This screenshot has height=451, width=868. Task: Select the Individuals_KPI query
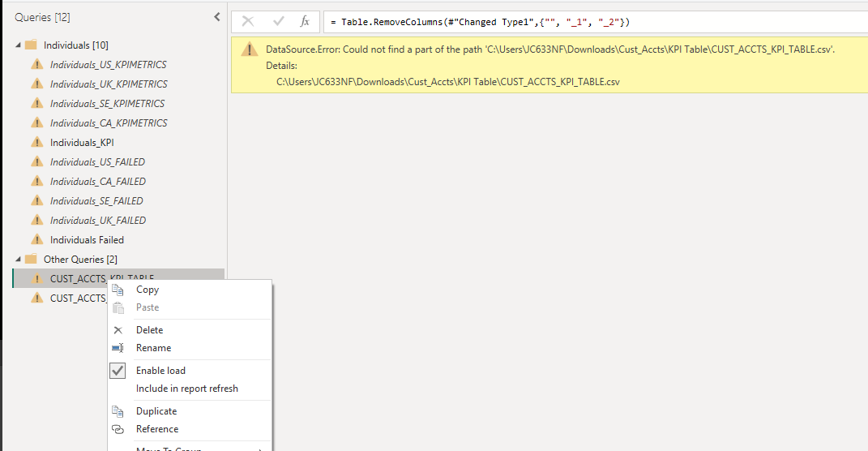(82, 143)
